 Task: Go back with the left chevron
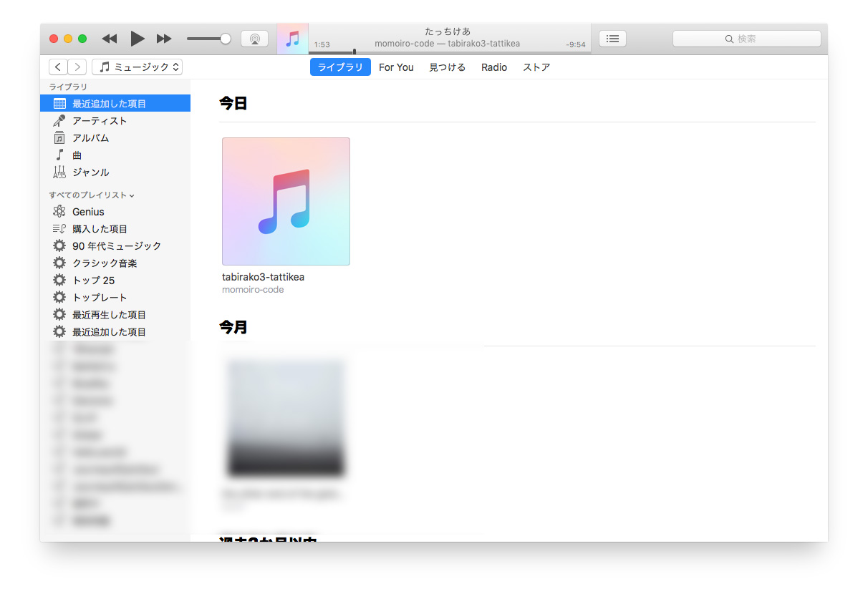[58, 67]
